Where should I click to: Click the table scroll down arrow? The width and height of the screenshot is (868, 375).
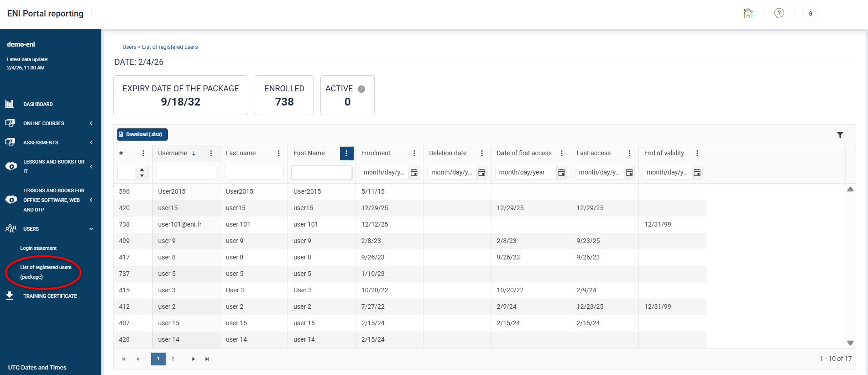[x=850, y=343]
